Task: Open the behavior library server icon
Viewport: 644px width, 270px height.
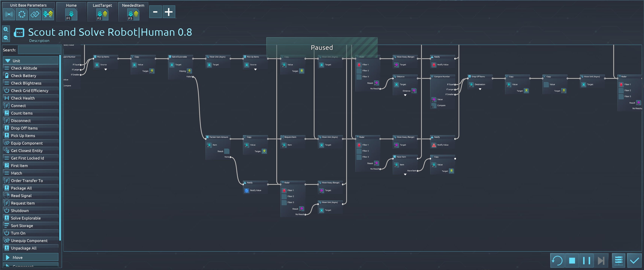Action: click(619, 260)
